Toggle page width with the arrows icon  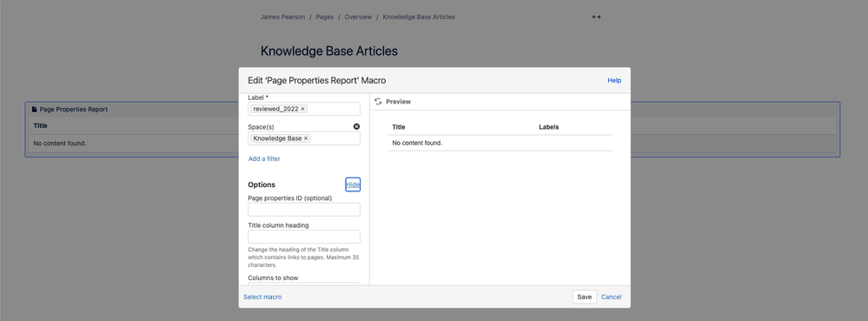click(x=596, y=17)
